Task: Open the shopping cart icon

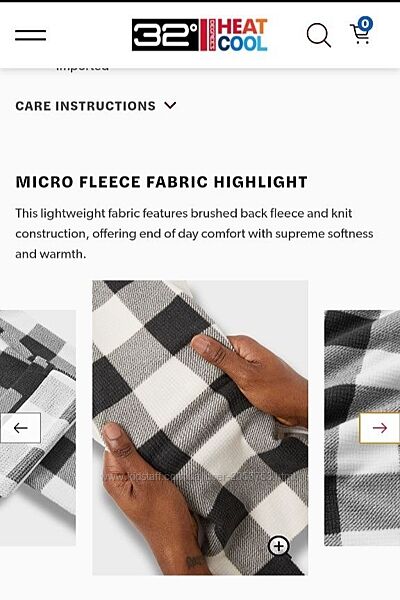Action: click(x=360, y=34)
